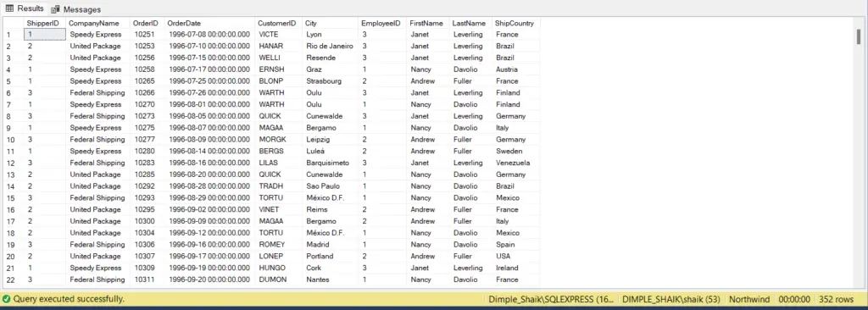Click the Results grid tab icon
Viewport: 868px width, 310px height.
coord(9,8)
